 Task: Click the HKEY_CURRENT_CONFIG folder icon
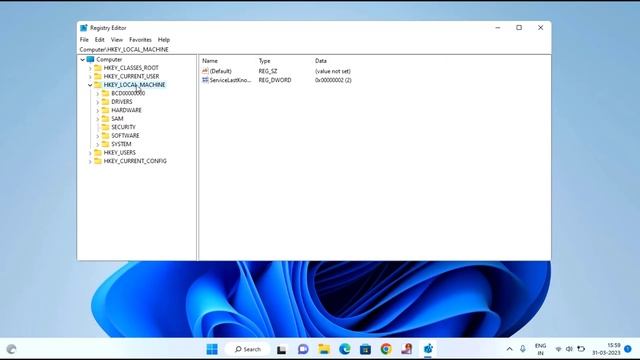(98, 161)
